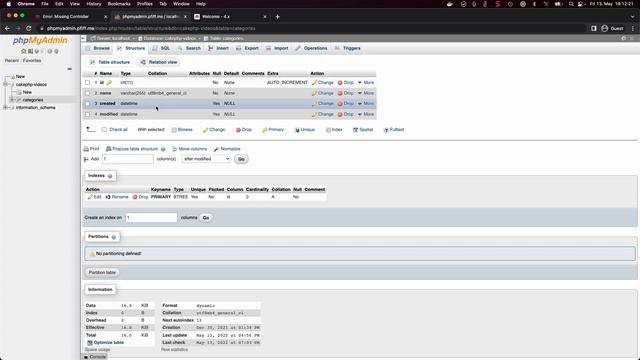Click Optimize table icon in Information
Screen dimensions: 640x360
pyautogui.click(x=90, y=342)
